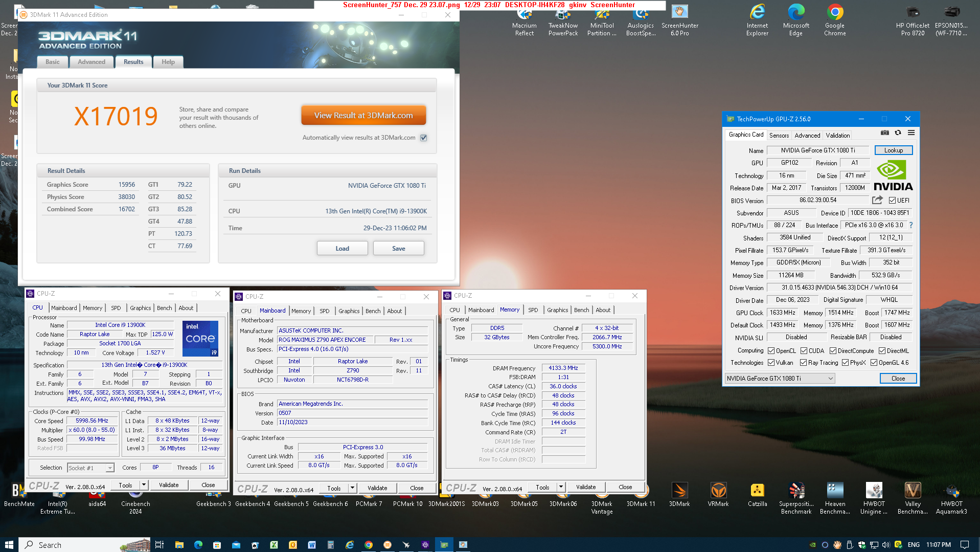Click Validate in the Mainboard CPU-Z window
This screenshot has height=552, width=980.
[x=377, y=488]
